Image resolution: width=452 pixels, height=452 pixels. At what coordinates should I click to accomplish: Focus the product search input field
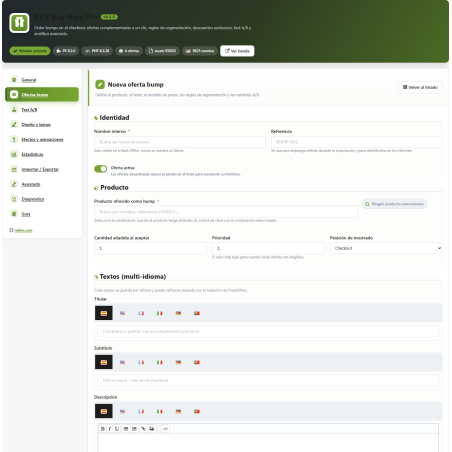point(226,212)
